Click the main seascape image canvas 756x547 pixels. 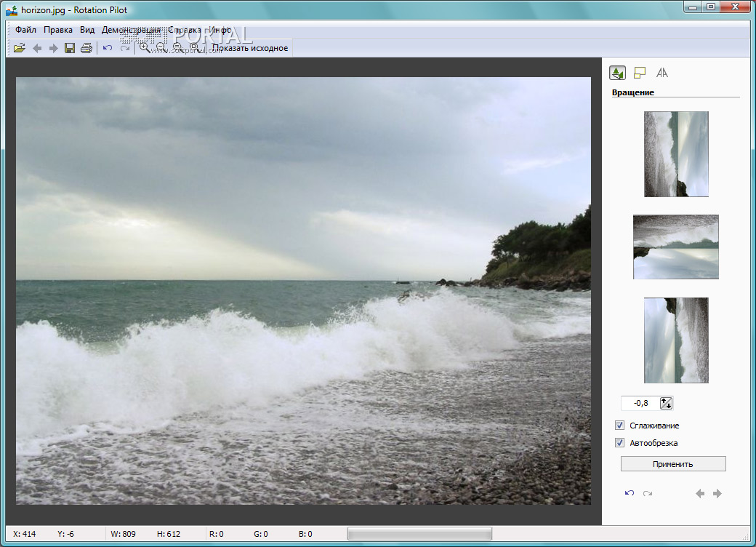click(x=303, y=291)
